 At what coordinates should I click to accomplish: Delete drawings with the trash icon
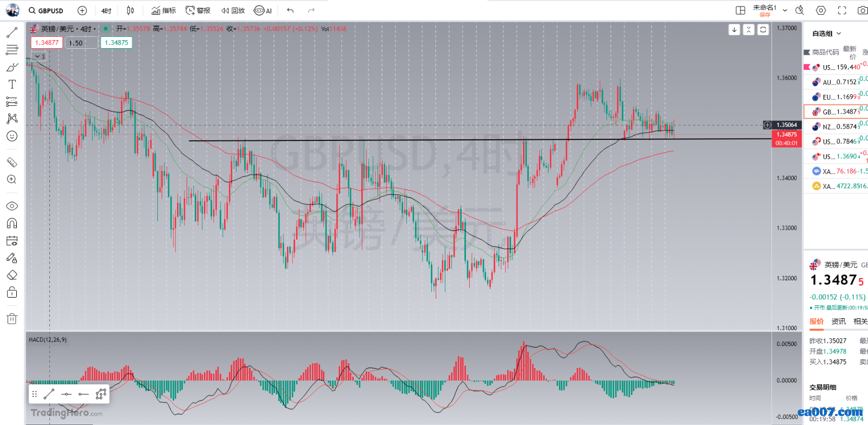[12, 319]
